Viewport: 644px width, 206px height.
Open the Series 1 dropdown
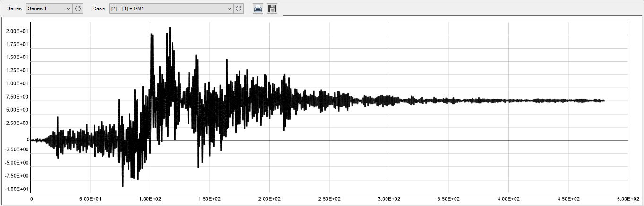[x=49, y=8]
